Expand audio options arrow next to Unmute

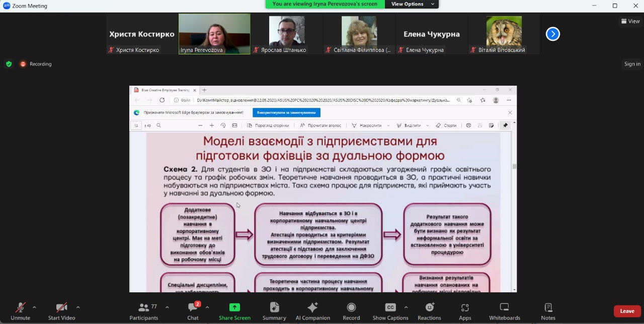[34, 307]
